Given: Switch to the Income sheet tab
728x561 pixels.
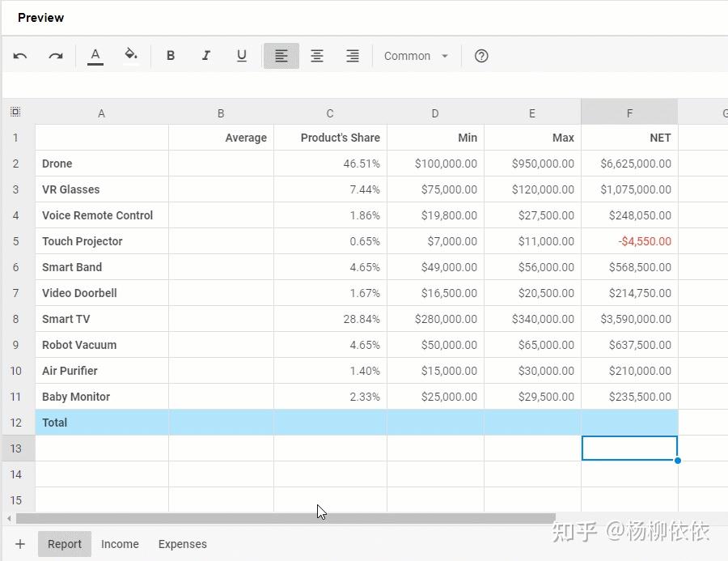Looking at the screenshot, I should pos(120,544).
